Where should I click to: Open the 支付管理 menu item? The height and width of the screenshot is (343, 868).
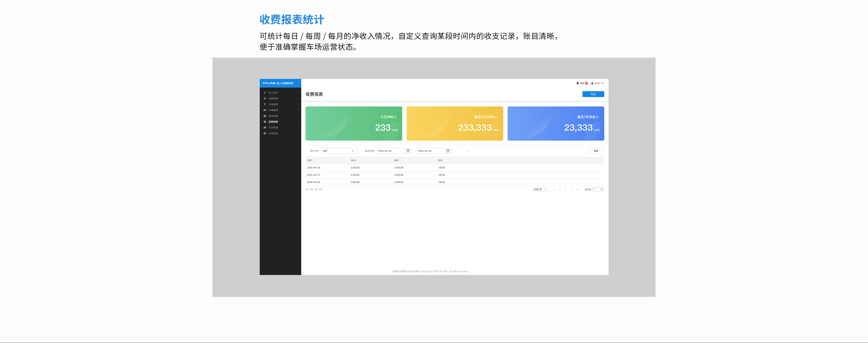coord(280,128)
